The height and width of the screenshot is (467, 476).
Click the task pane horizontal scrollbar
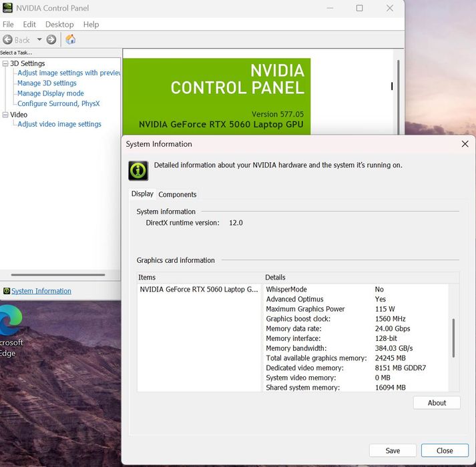[58, 275]
